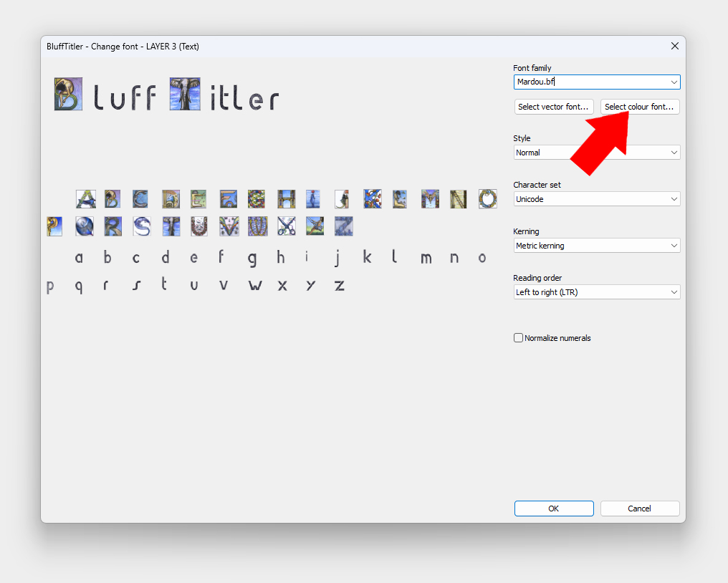Click the illustrated capital D glyph

coord(171,199)
